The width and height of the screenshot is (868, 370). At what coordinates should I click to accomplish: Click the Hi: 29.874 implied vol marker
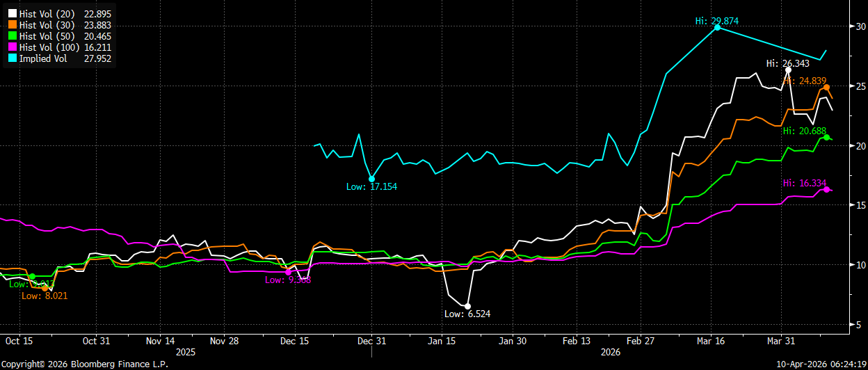pos(717,27)
